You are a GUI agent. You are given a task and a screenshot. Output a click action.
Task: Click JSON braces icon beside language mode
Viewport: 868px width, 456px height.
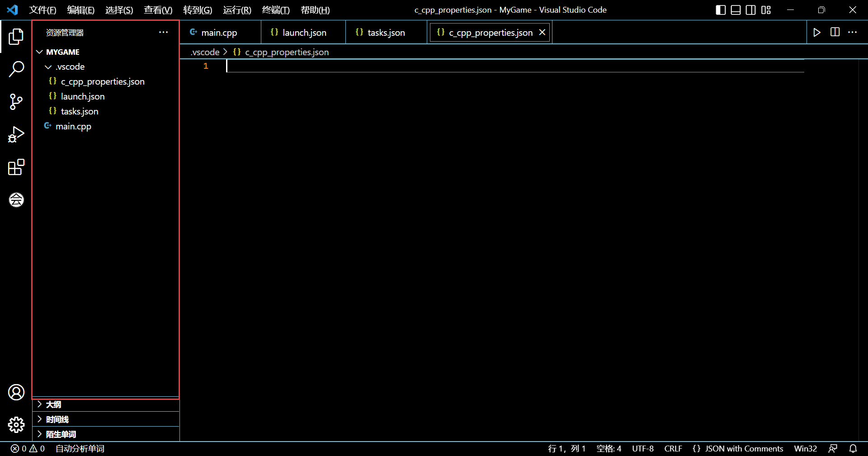(696, 448)
